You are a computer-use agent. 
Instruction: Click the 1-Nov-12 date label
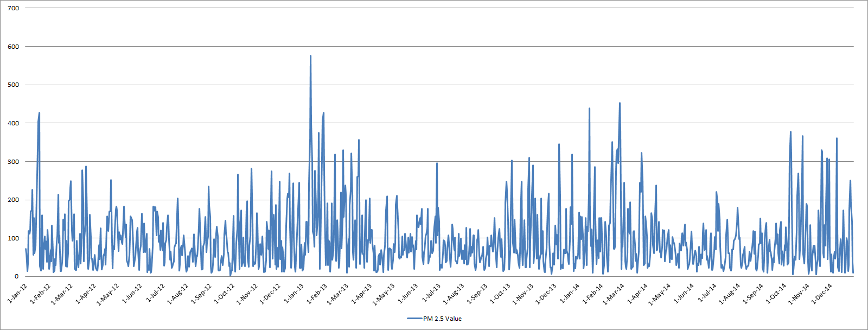click(247, 293)
